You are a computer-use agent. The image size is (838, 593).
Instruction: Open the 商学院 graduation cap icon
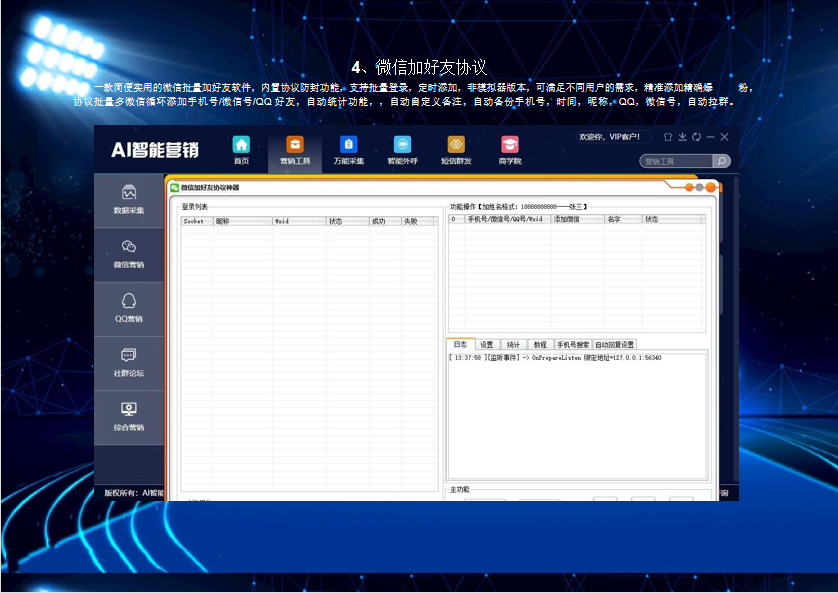(x=510, y=145)
